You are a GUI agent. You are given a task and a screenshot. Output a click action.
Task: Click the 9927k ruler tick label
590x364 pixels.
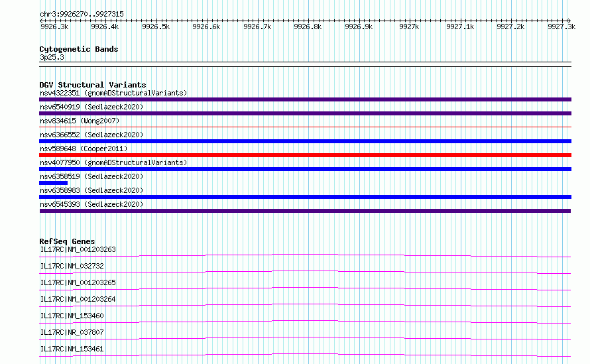tap(409, 27)
